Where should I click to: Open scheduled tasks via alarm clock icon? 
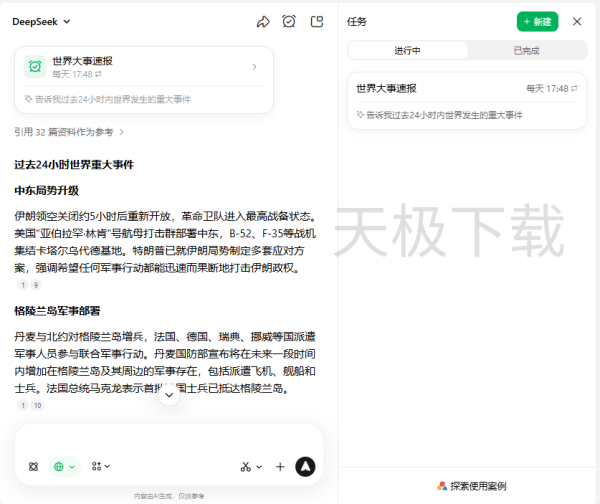pos(289,21)
